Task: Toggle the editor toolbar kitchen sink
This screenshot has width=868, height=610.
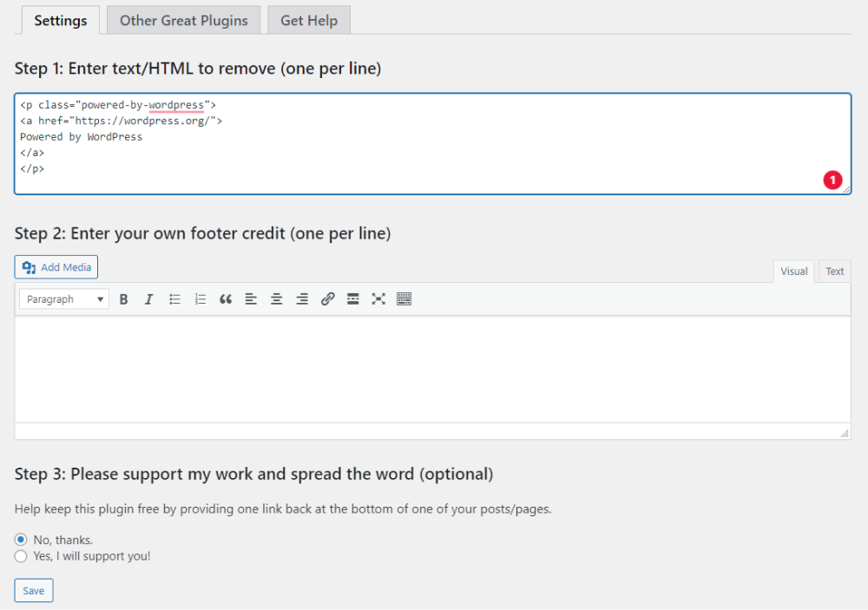Action: coord(404,299)
